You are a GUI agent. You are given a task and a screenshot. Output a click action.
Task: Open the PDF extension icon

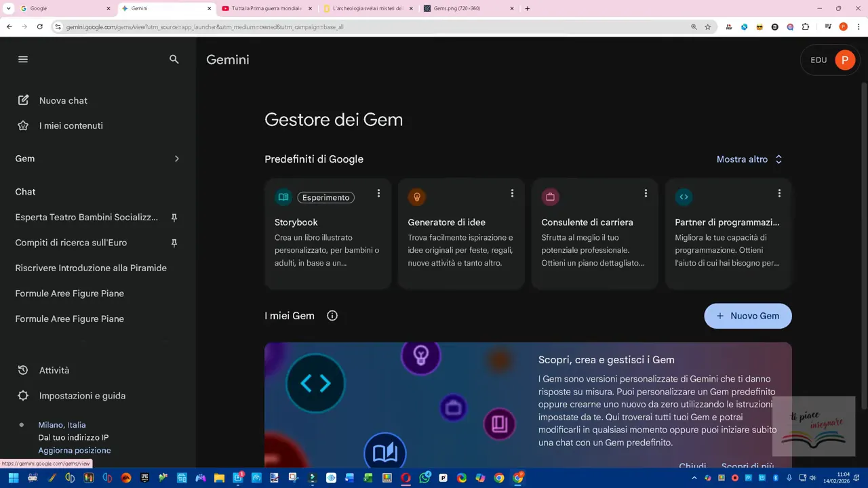tap(728, 27)
